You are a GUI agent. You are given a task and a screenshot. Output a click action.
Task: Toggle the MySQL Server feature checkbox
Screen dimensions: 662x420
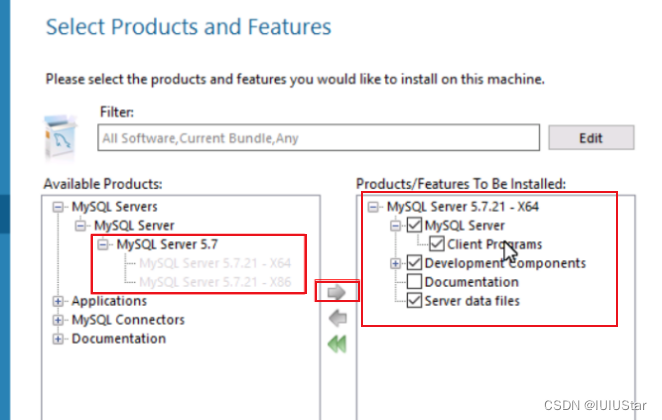[x=414, y=225]
